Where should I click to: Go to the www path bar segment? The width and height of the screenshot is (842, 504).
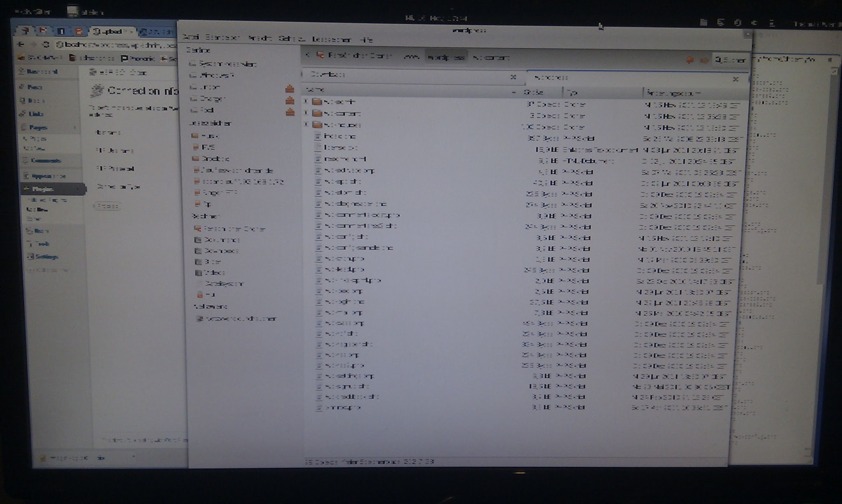411,57
